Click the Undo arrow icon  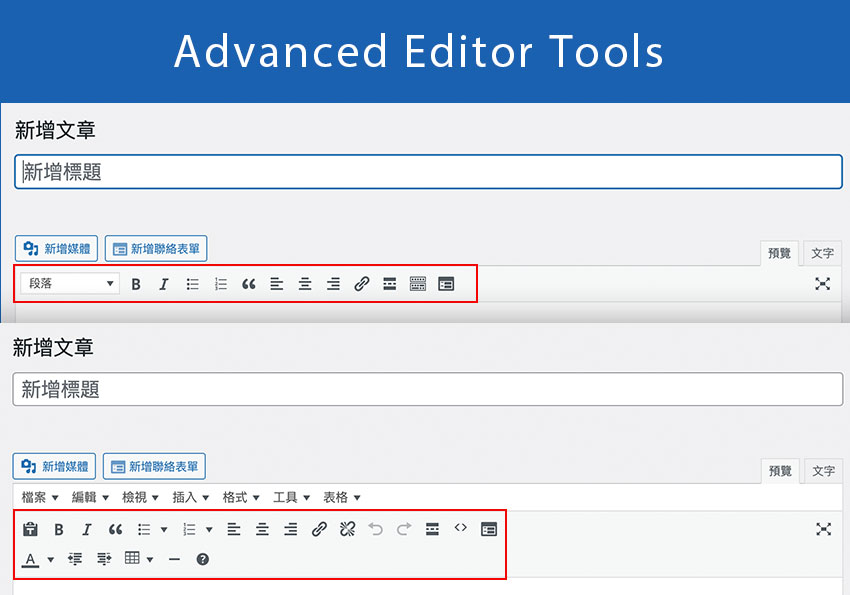376,529
